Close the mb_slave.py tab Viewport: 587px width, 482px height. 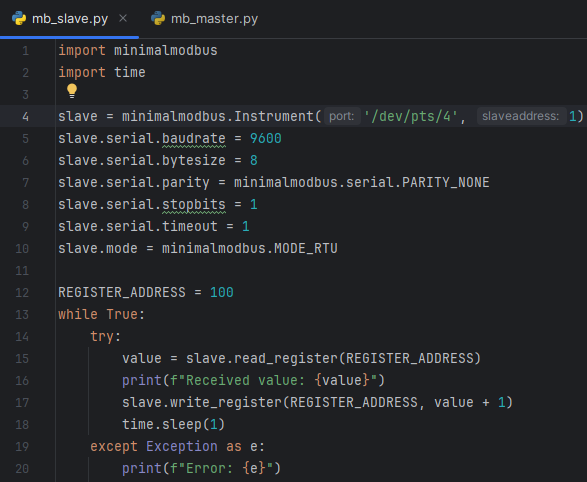click(x=123, y=18)
